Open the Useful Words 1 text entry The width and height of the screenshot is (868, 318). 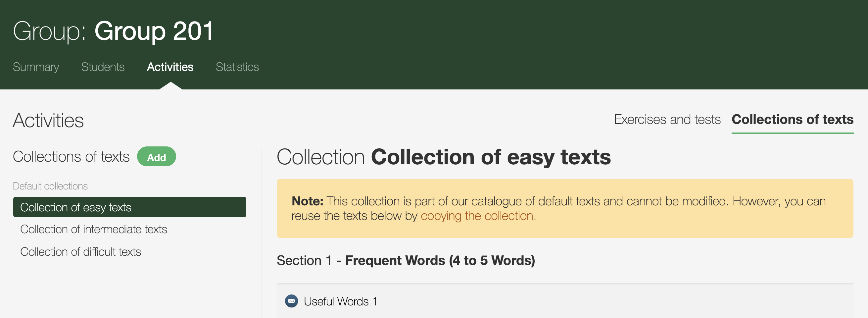340,301
